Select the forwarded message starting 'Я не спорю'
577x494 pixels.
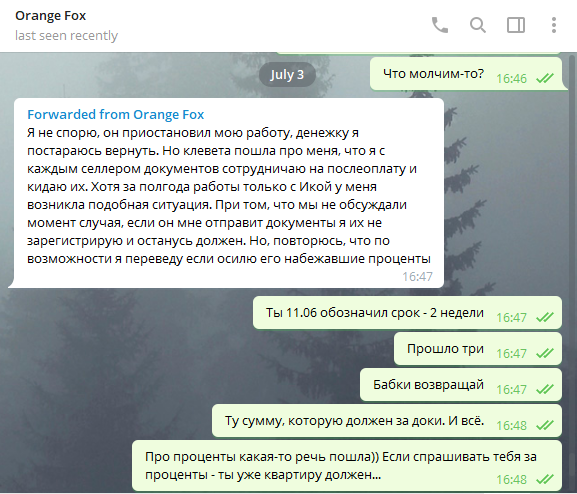pyautogui.click(x=229, y=193)
